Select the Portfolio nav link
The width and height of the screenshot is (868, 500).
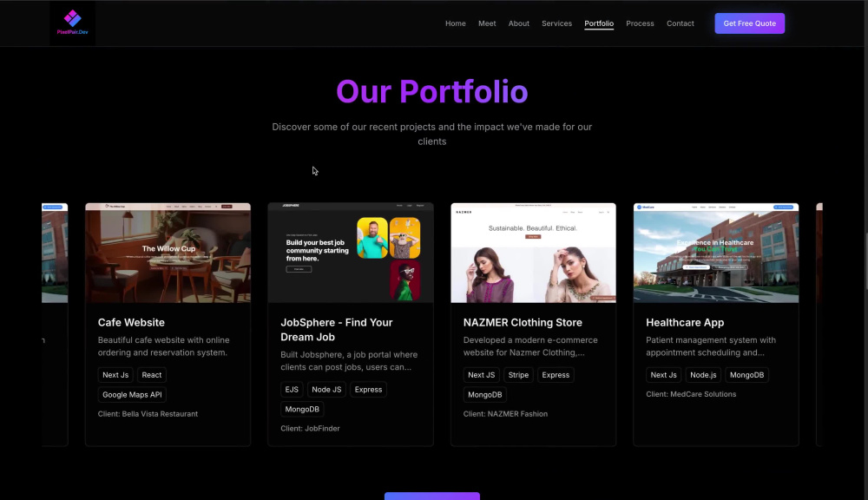pyautogui.click(x=599, y=23)
